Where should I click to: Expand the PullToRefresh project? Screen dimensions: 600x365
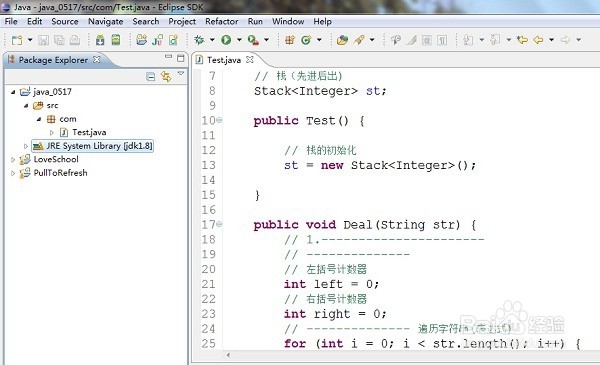tap(13, 173)
